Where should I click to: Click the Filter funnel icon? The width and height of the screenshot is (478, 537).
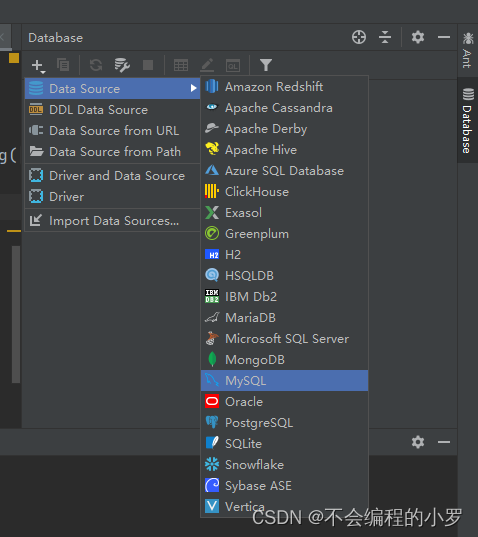point(266,65)
